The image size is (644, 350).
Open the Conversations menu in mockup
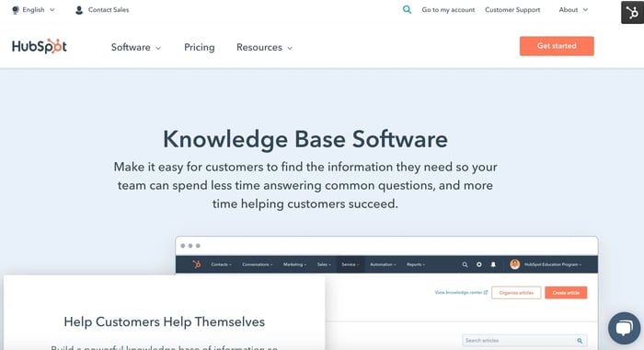[257, 264]
